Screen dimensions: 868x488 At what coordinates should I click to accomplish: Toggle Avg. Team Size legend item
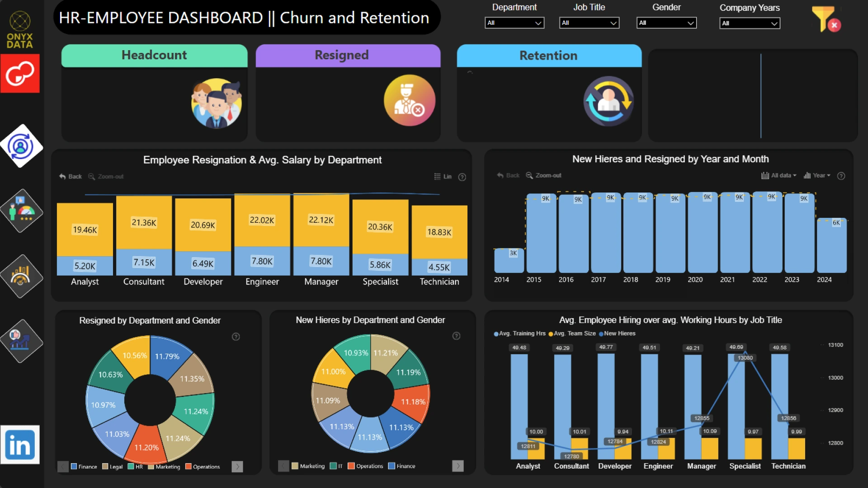[x=572, y=333]
